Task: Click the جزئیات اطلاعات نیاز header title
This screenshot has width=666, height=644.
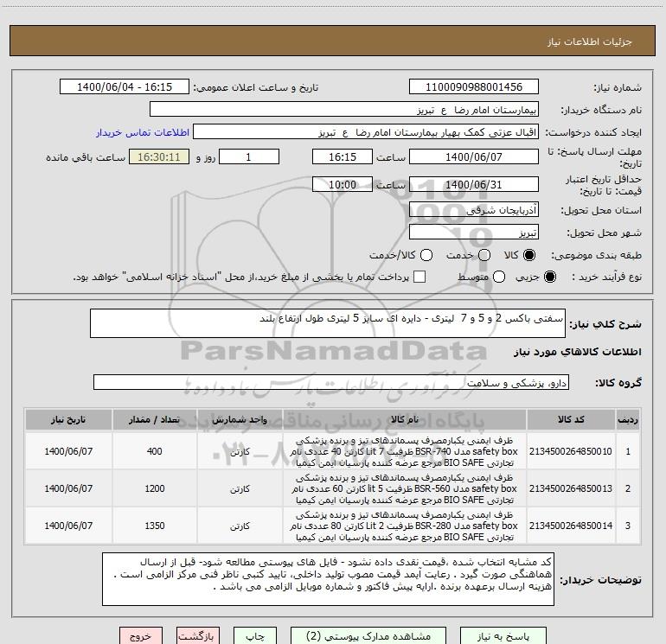Action: [x=590, y=41]
